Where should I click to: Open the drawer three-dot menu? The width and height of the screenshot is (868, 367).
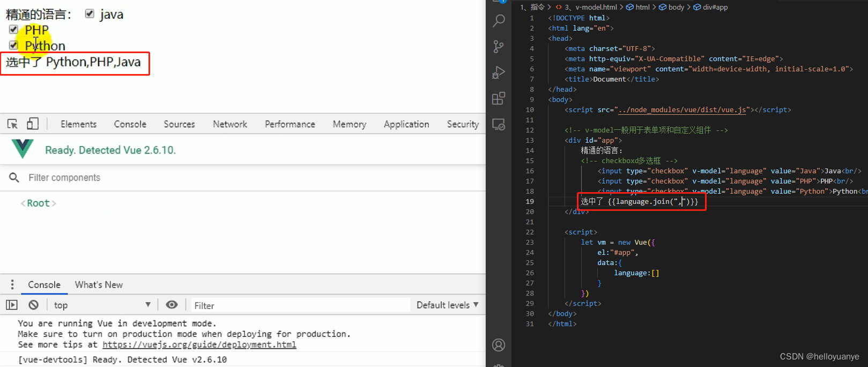click(12, 284)
